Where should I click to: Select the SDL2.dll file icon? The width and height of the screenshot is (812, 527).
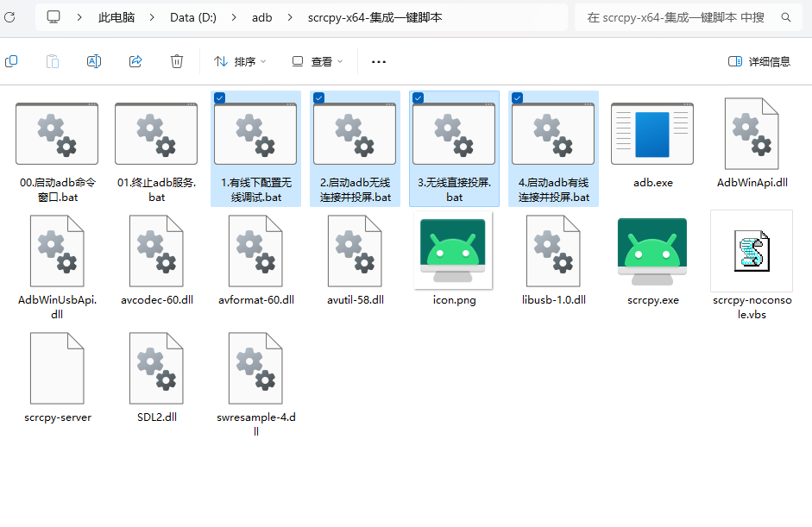pyautogui.click(x=156, y=368)
